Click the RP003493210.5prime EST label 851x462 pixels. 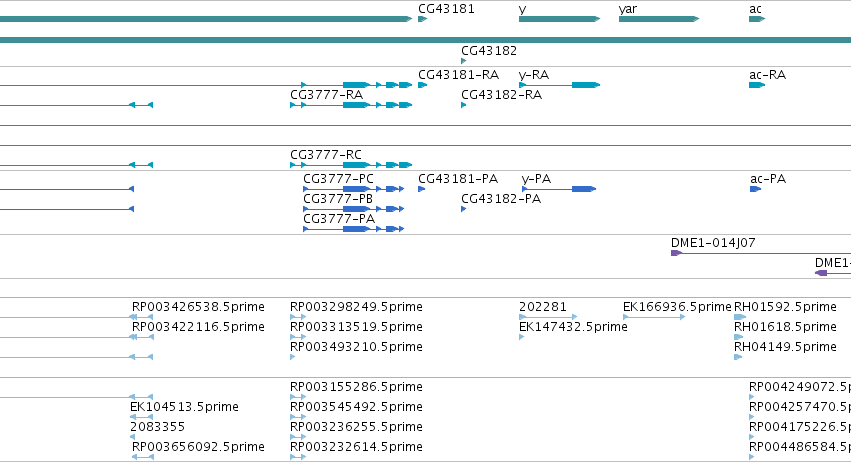pyautogui.click(x=356, y=347)
